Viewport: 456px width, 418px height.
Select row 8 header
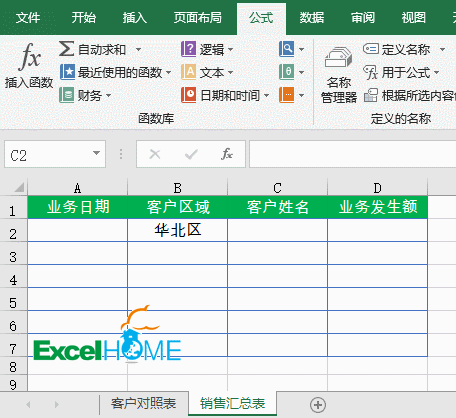point(13,367)
